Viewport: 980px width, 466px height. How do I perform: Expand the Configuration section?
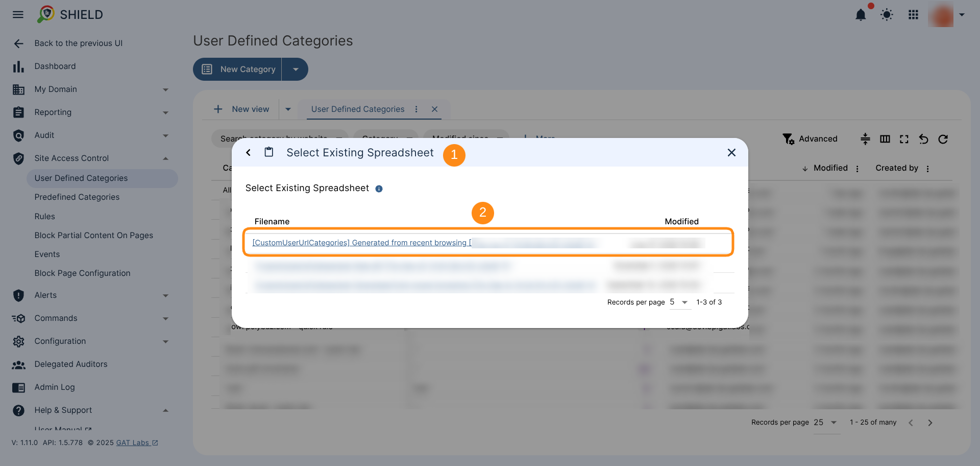click(x=165, y=341)
